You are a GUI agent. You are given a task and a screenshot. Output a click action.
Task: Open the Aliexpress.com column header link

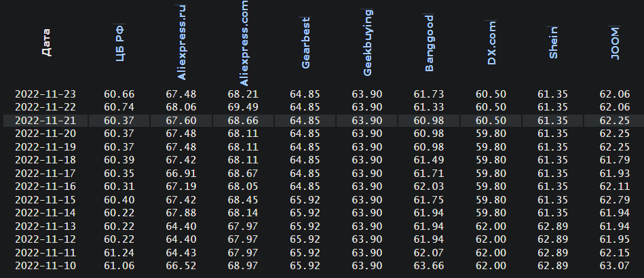(x=244, y=43)
